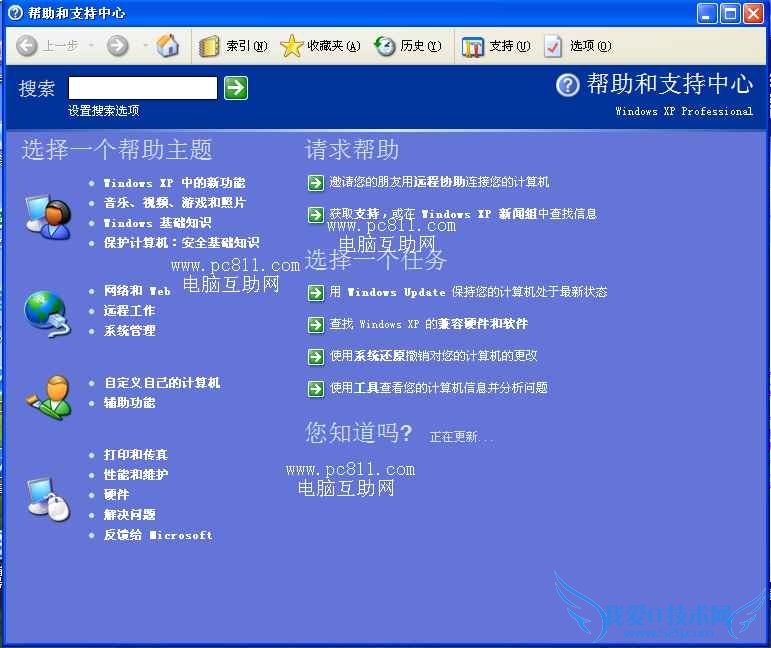The height and width of the screenshot is (648, 771).
Task: Open 性能和维护 topic
Action: pyautogui.click(x=136, y=474)
